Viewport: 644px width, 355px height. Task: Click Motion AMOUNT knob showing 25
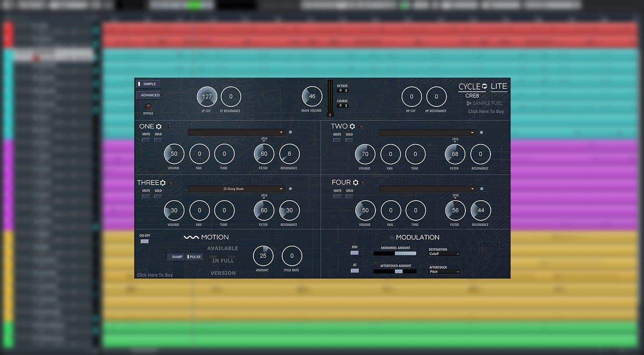[x=263, y=256]
